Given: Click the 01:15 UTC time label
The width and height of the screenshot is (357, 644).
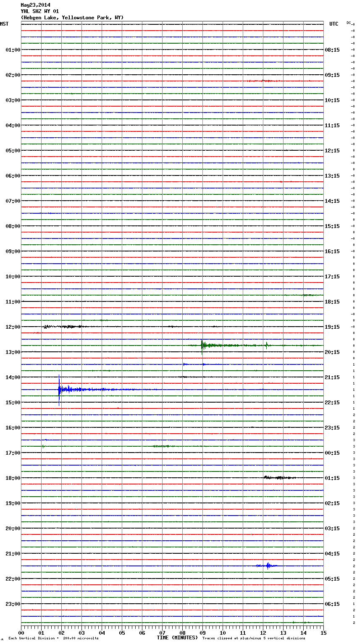Looking at the screenshot, I should [x=332, y=478].
